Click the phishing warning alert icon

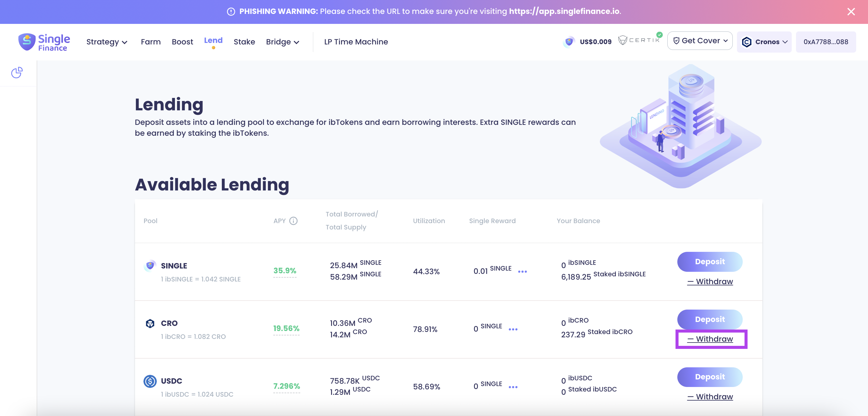point(231,12)
